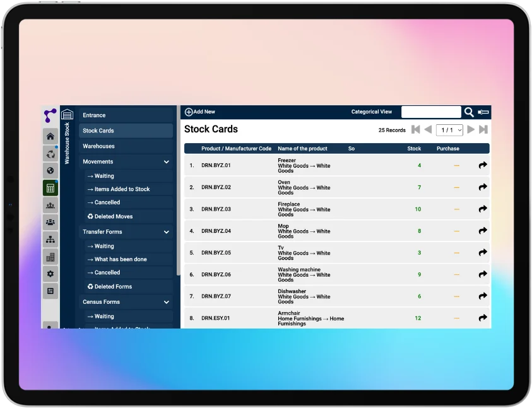Open the organization chart sidebar icon
532x408 pixels.
click(50, 240)
